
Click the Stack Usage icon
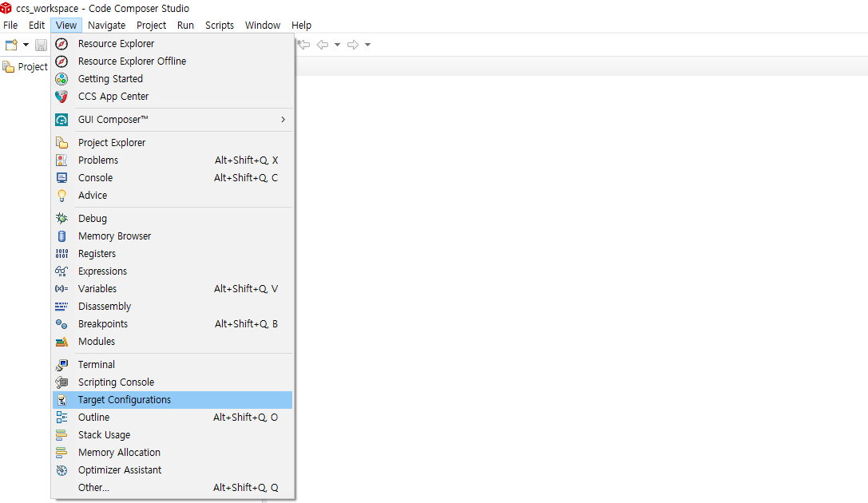[x=61, y=435]
